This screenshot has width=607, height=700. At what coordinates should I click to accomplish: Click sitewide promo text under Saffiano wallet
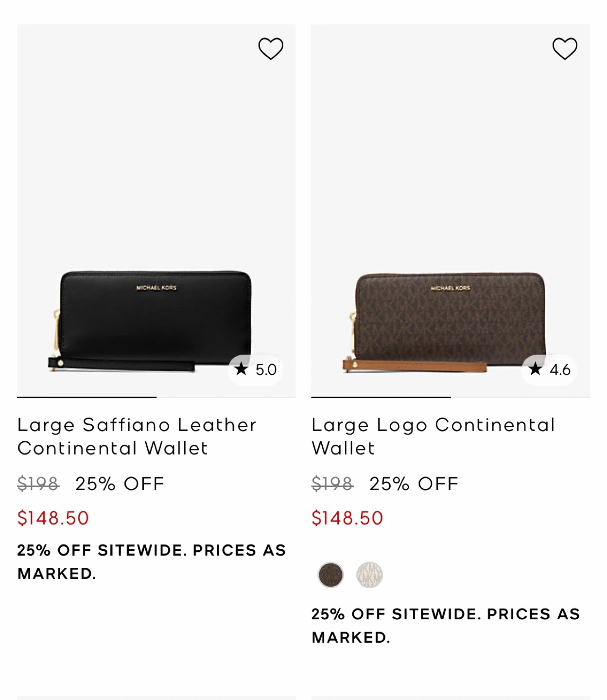point(151,562)
